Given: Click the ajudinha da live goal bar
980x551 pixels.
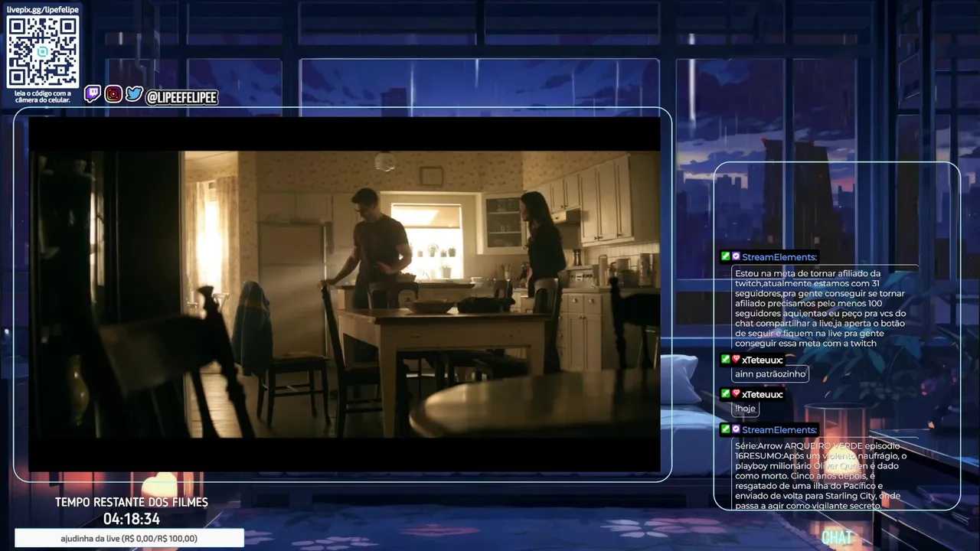Looking at the screenshot, I should [x=129, y=538].
